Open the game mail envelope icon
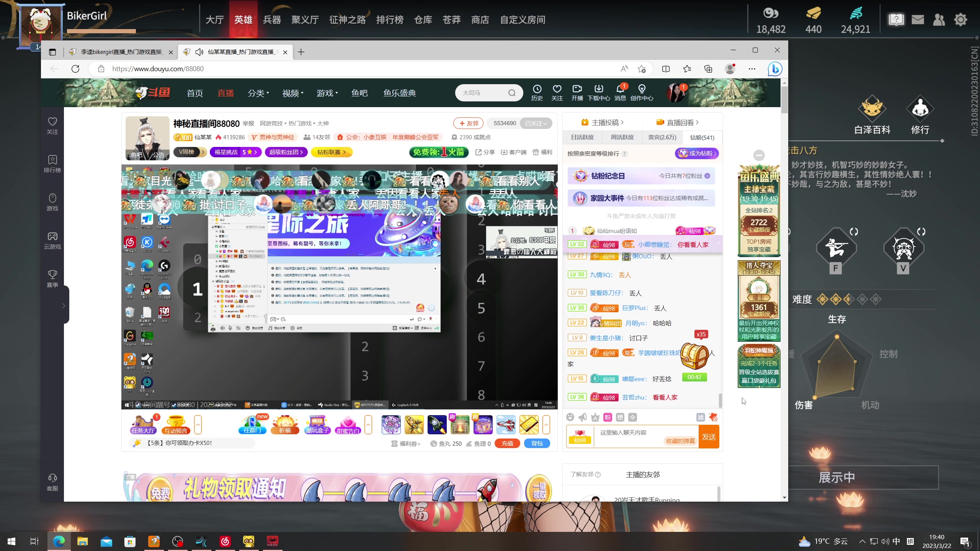Viewport: 980px width, 551px height. pos(918,19)
